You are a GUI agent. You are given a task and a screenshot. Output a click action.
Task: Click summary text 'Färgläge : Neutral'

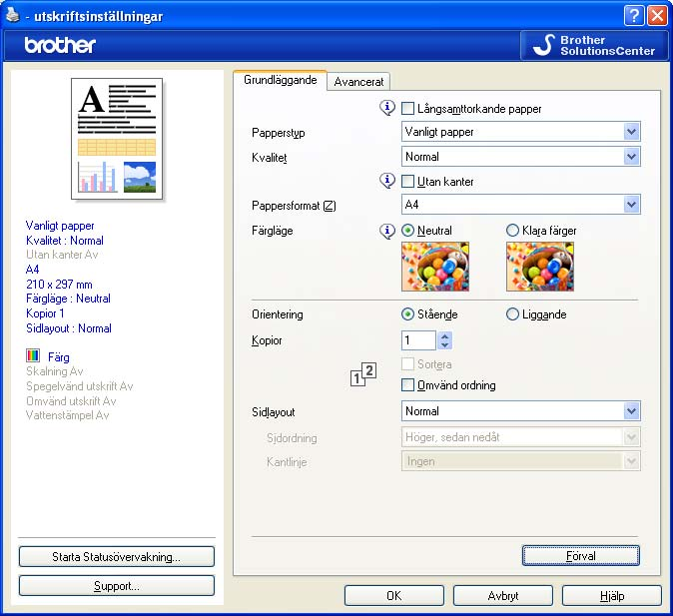[68, 299]
